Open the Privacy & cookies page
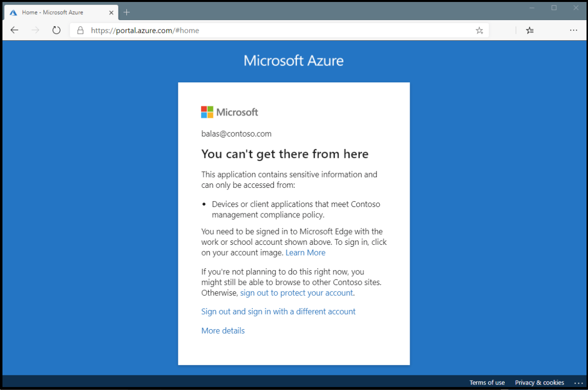The height and width of the screenshot is (390, 588). 539,383
